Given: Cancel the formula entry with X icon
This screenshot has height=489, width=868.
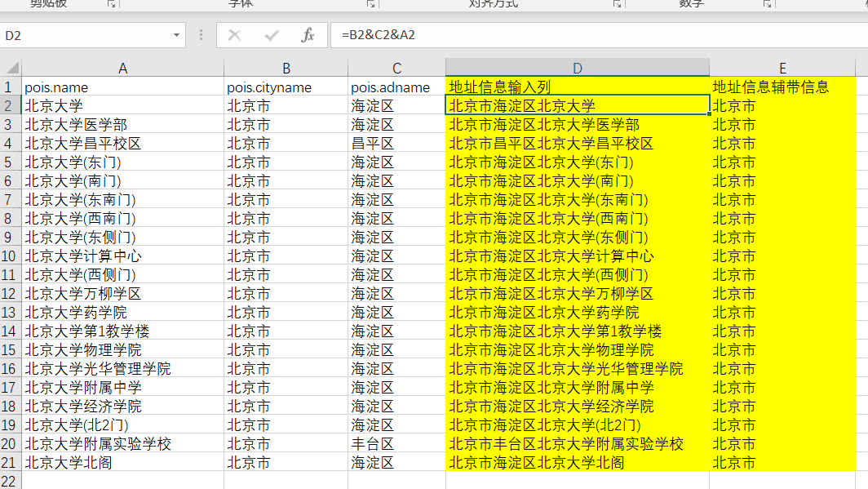Looking at the screenshot, I should coord(235,35).
